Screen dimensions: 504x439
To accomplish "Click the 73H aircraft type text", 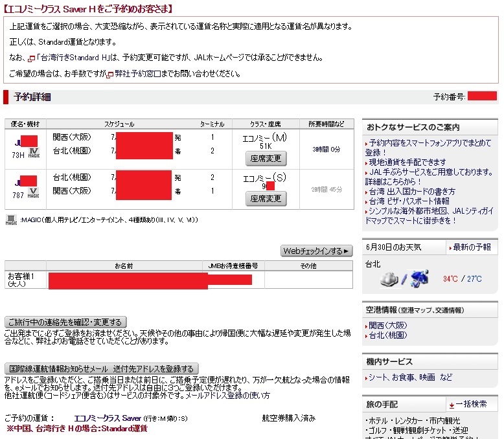I will 18,155.
